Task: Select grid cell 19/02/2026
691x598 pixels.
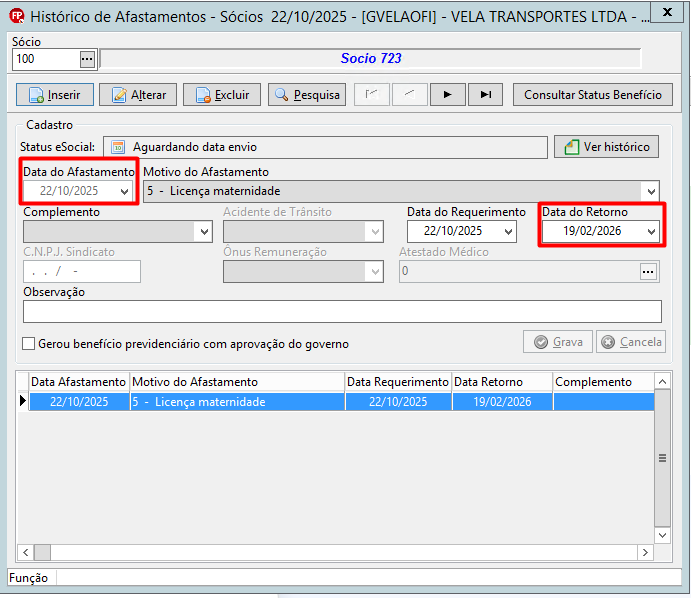Action: (502, 402)
